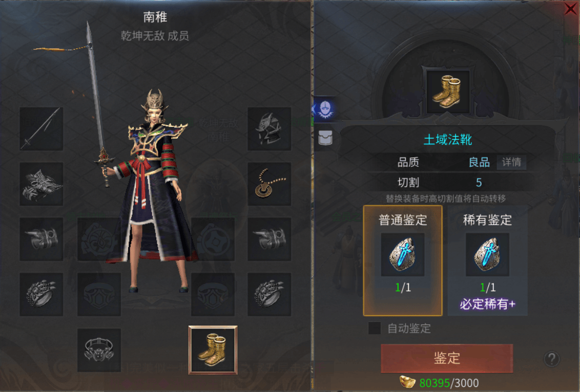Select the empty coin charm slot

[x=213, y=239]
